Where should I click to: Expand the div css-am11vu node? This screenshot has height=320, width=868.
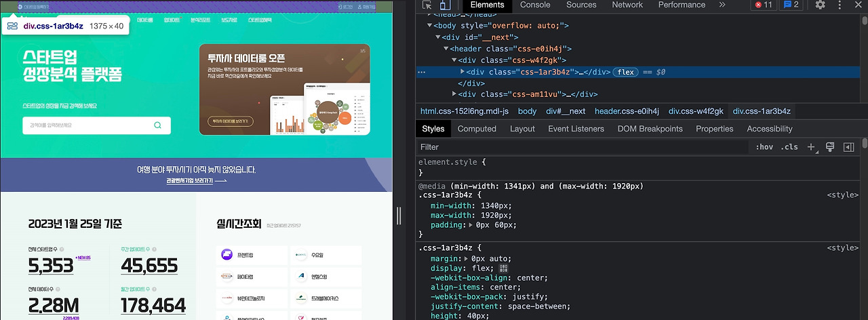[454, 95]
